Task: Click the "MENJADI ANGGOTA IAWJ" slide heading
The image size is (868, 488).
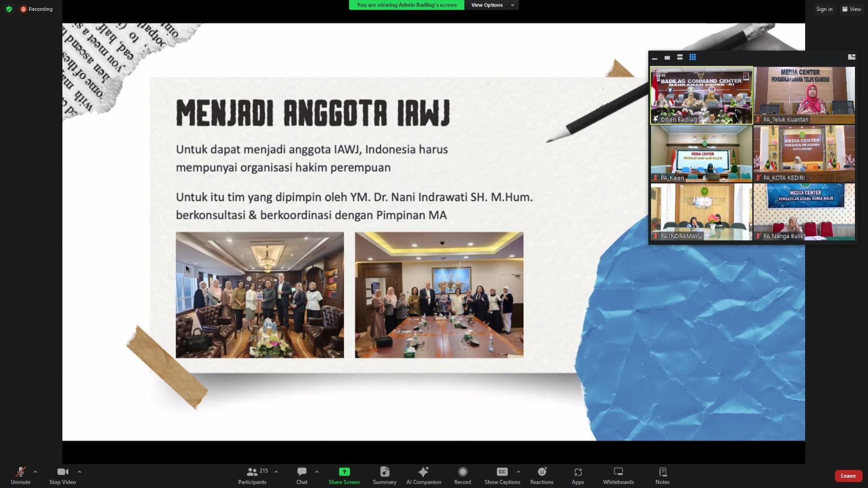Action: coord(313,113)
